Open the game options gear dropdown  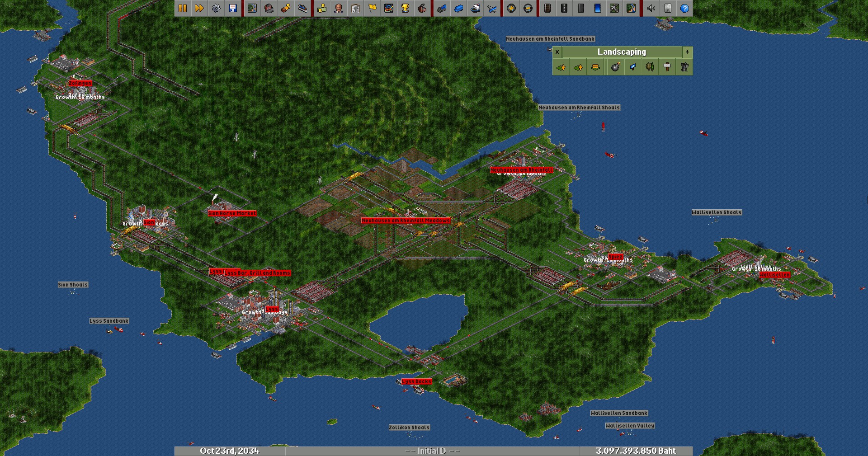click(216, 8)
